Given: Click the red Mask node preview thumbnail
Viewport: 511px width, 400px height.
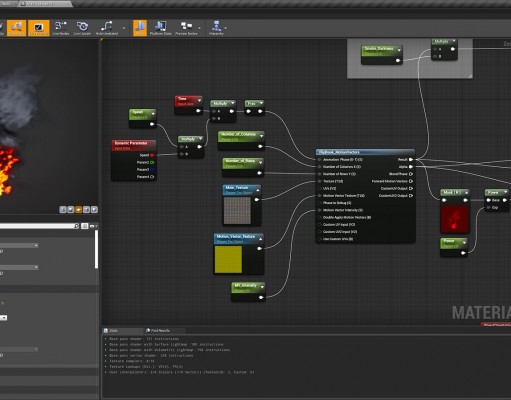Looking at the screenshot, I should click(x=454, y=219).
